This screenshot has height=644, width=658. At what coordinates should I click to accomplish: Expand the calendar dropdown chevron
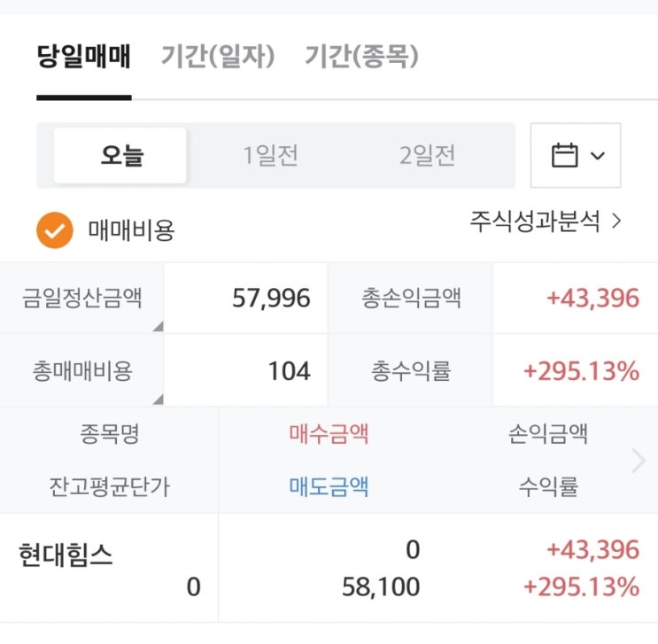click(x=597, y=156)
